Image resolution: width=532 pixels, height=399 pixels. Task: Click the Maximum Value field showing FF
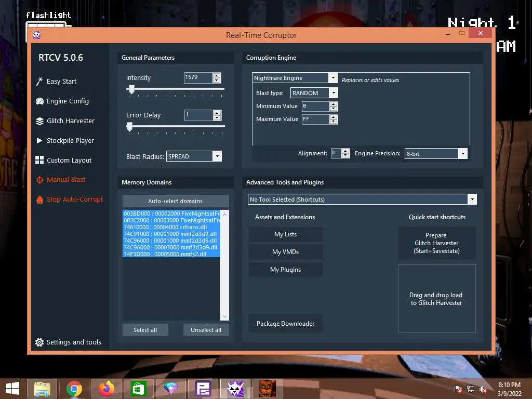(x=315, y=119)
